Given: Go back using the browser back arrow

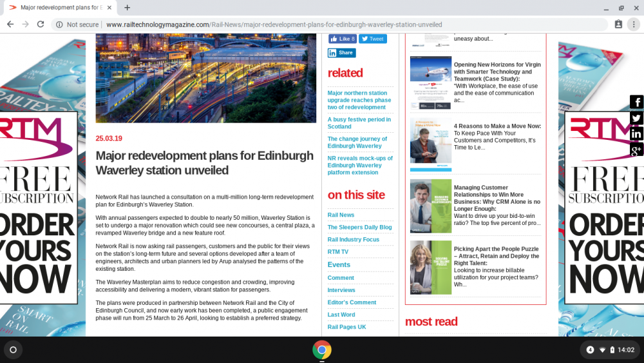Looking at the screenshot, I should click(10, 25).
